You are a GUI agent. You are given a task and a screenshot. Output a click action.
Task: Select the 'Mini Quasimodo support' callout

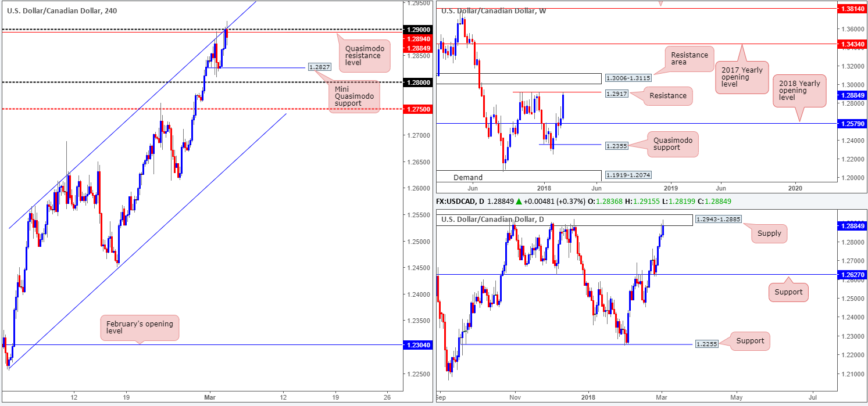click(x=353, y=96)
